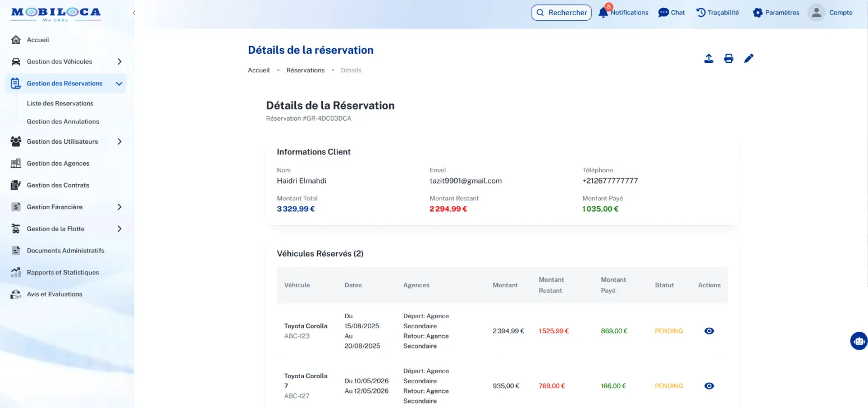868x408 pixels.
Task: View details of Toyota Corolla 7 eye icon
Action: tap(709, 386)
